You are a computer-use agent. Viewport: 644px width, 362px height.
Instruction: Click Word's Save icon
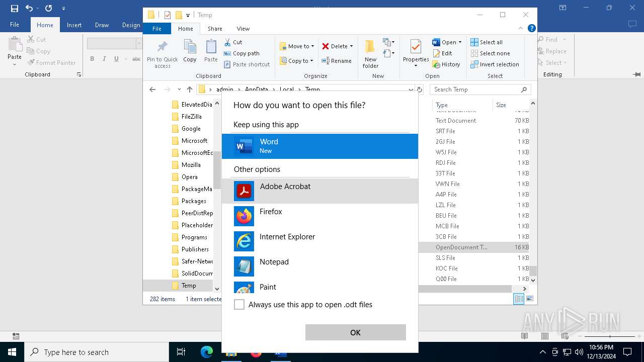14,8
